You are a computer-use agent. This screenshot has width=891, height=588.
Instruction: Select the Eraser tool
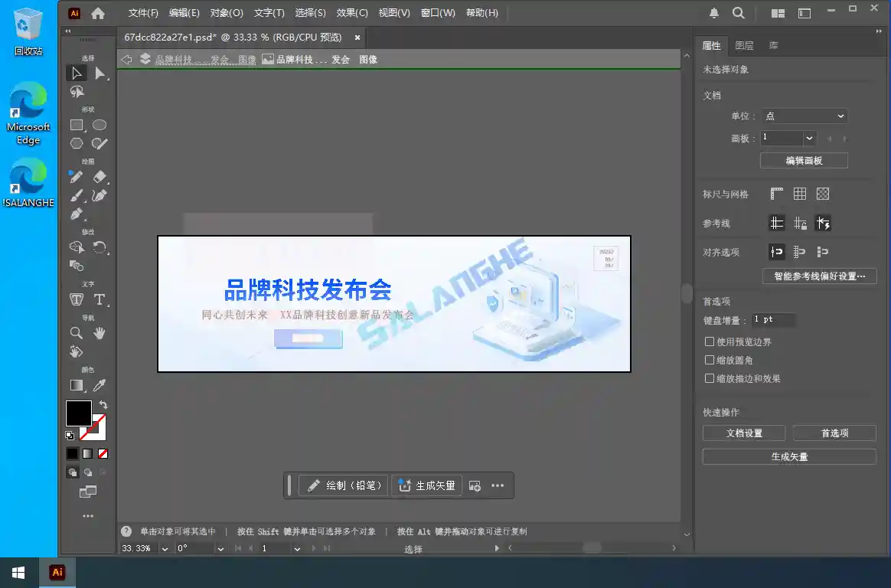pyautogui.click(x=100, y=177)
